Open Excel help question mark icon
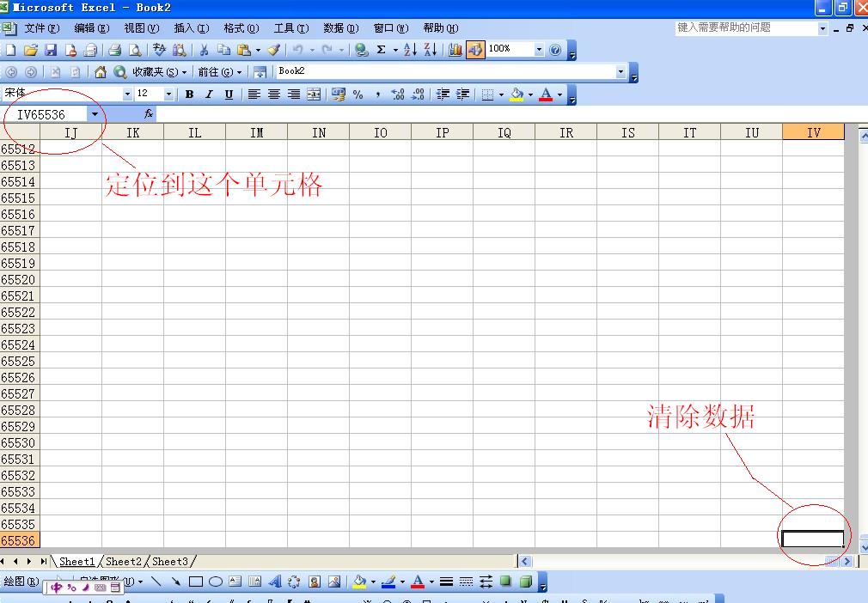868x603 pixels. tap(555, 50)
